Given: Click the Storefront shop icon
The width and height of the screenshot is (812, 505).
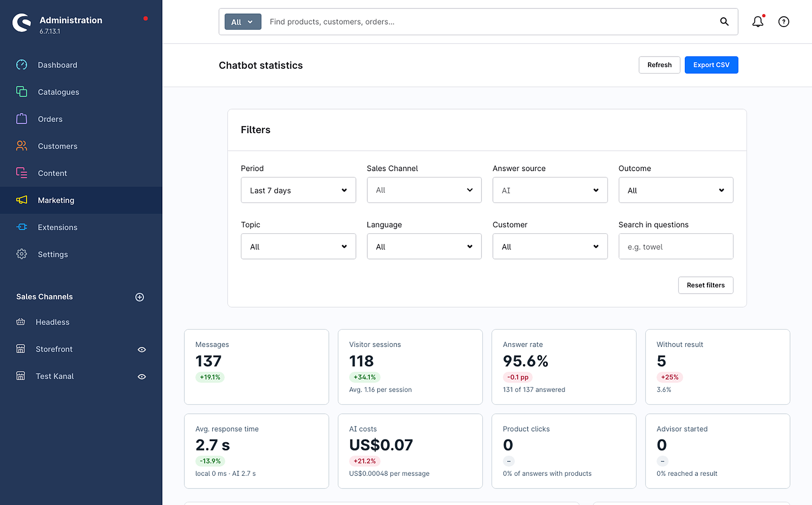Looking at the screenshot, I should (21, 349).
